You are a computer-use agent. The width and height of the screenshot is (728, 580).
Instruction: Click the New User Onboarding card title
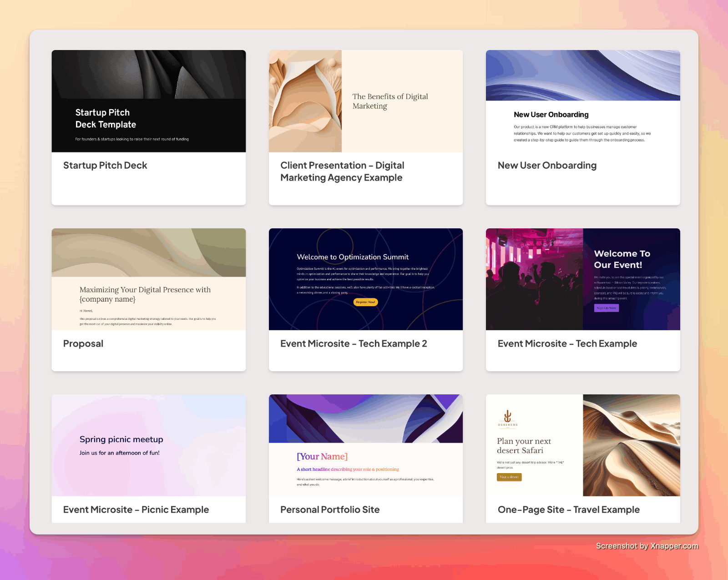tap(547, 166)
